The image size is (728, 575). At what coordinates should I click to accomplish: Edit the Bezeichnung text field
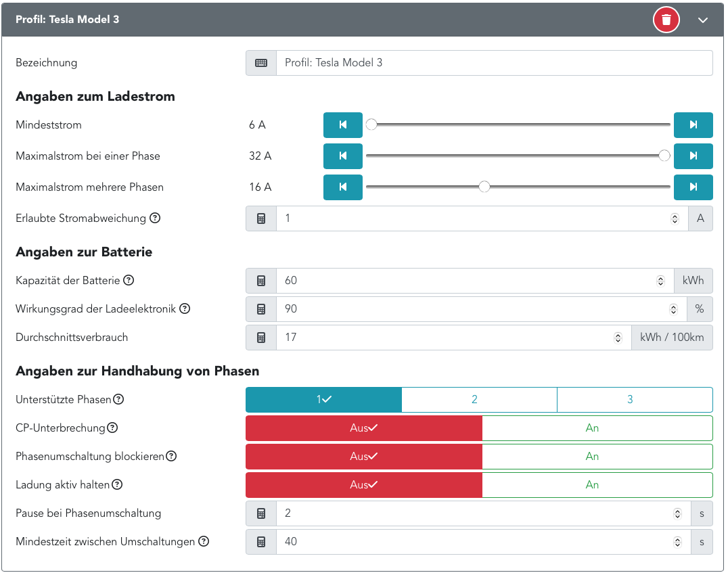coord(495,63)
